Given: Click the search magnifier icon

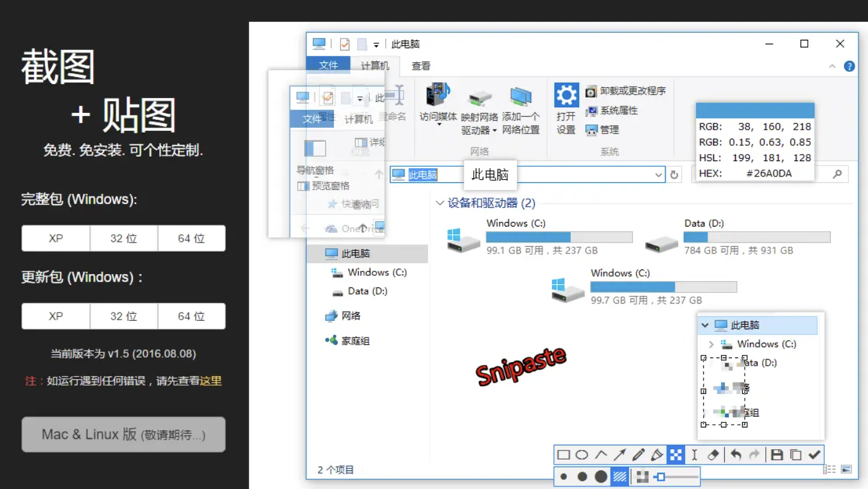Looking at the screenshot, I should pyautogui.click(x=837, y=175).
